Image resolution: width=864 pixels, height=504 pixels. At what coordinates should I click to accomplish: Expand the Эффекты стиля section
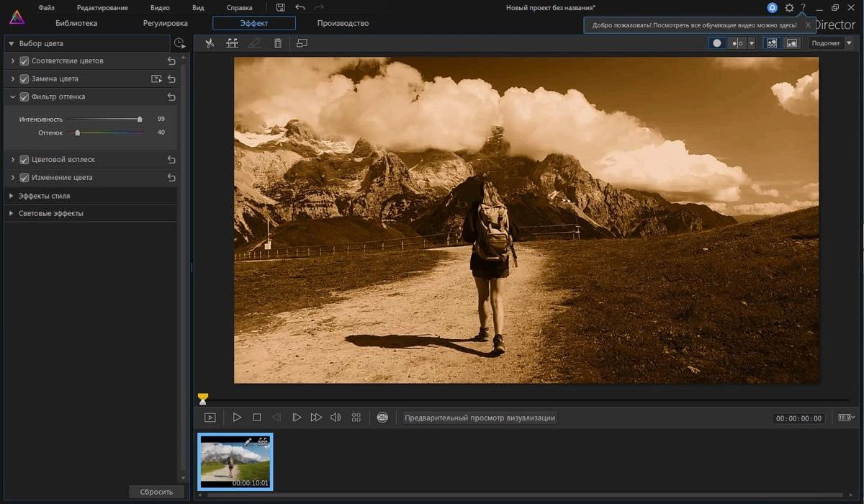[12, 196]
